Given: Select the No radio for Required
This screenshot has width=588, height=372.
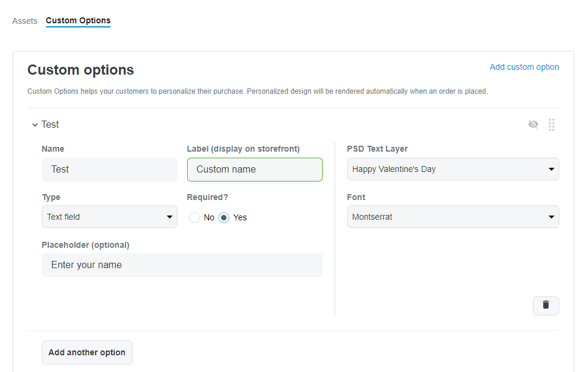Looking at the screenshot, I should (194, 217).
